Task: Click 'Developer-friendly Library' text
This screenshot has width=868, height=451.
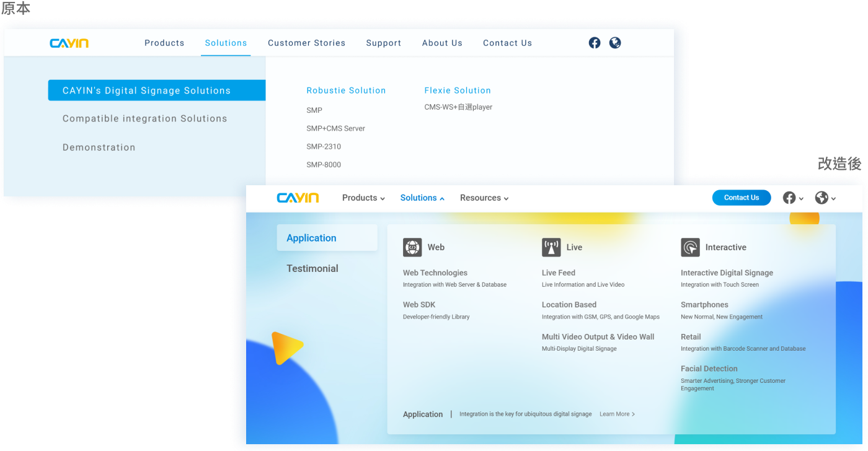Action: (436, 317)
